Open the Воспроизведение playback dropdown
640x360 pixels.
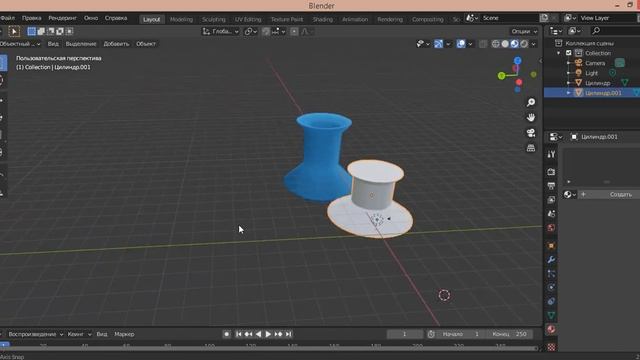36,334
